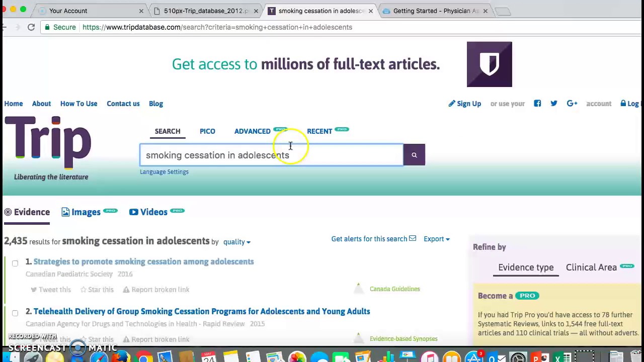Select the Clinical Area refine tab
This screenshot has width=644, height=362.
(x=591, y=267)
